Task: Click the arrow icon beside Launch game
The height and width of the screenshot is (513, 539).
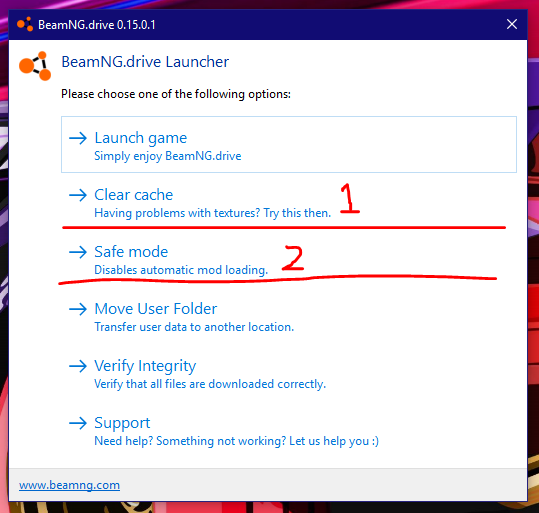Action: pos(78,138)
